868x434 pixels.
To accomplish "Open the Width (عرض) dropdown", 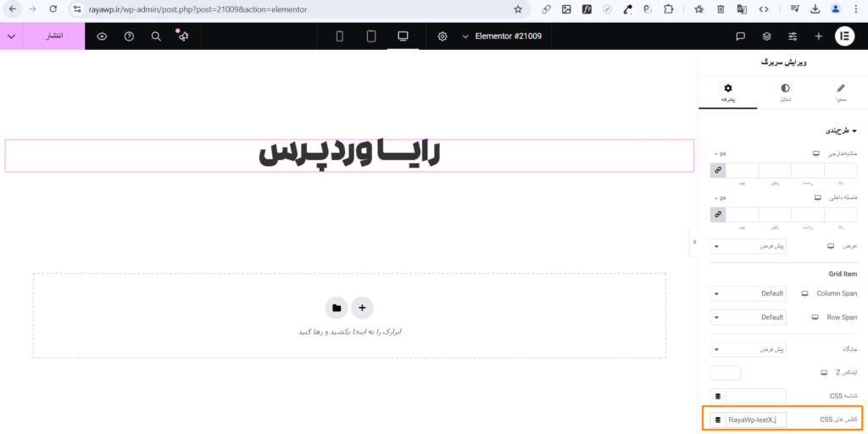I will click(x=748, y=247).
